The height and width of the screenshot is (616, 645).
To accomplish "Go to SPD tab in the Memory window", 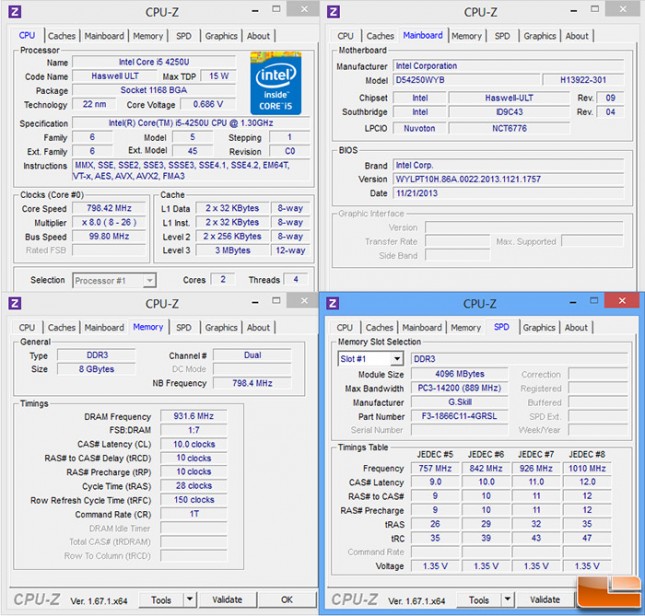I will (184, 327).
